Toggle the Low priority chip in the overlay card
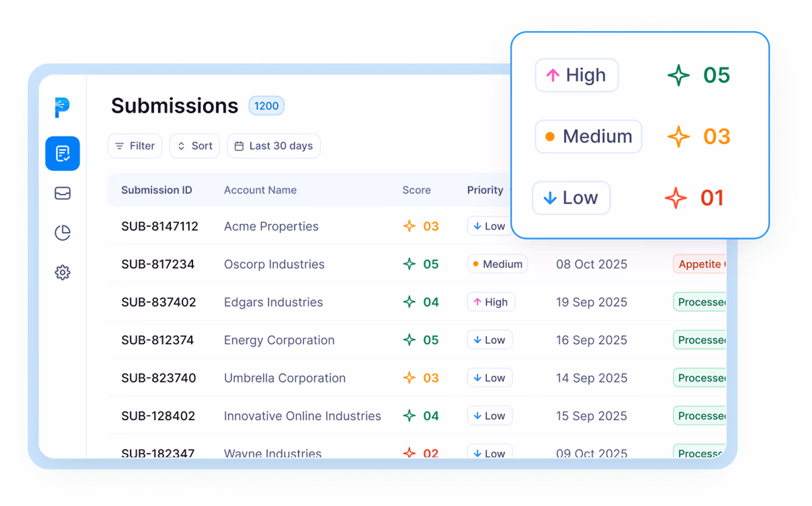This screenshot has height=506, width=812. pyautogui.click(x=571, y=198)
